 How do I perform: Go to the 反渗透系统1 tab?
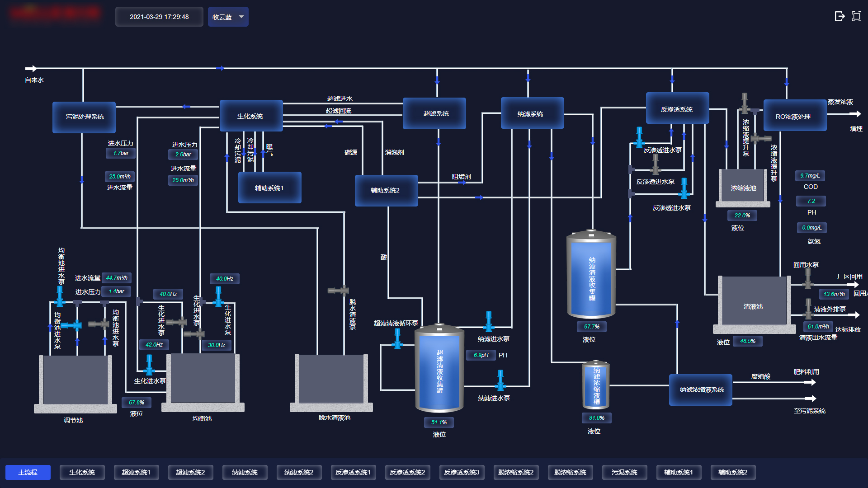tap(353, 472)
